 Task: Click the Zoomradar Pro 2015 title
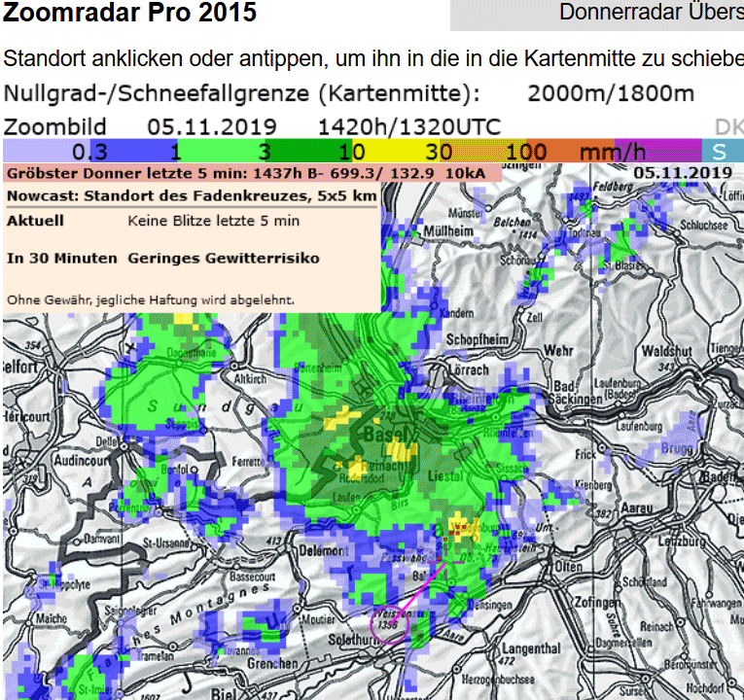(129, 13)
